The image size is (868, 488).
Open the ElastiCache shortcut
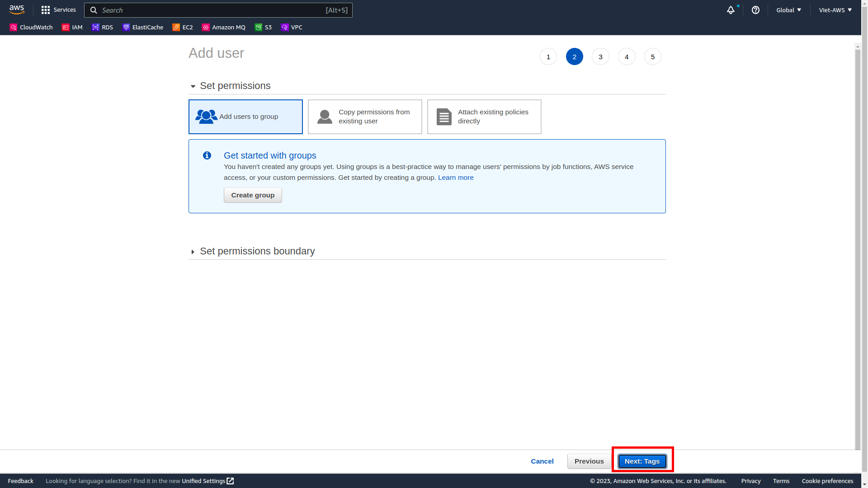click(143, 27)
